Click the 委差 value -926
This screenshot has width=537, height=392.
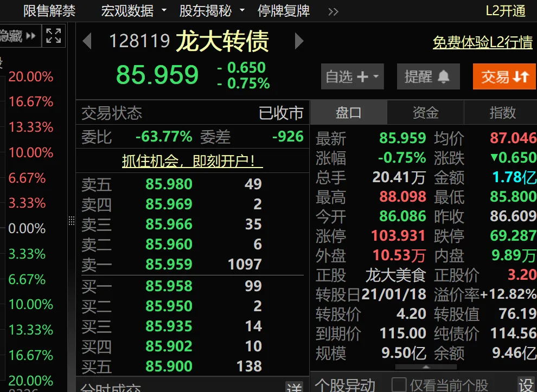point(288,137)
